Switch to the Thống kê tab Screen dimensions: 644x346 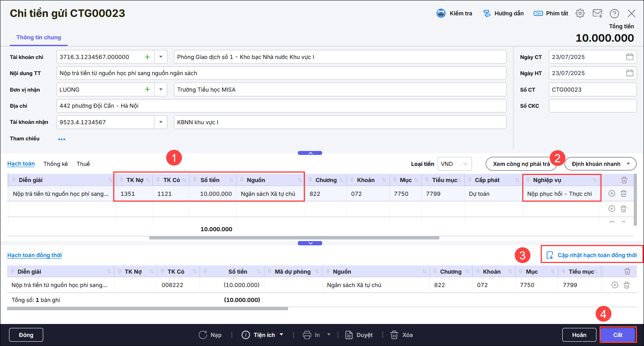point(55,164)
